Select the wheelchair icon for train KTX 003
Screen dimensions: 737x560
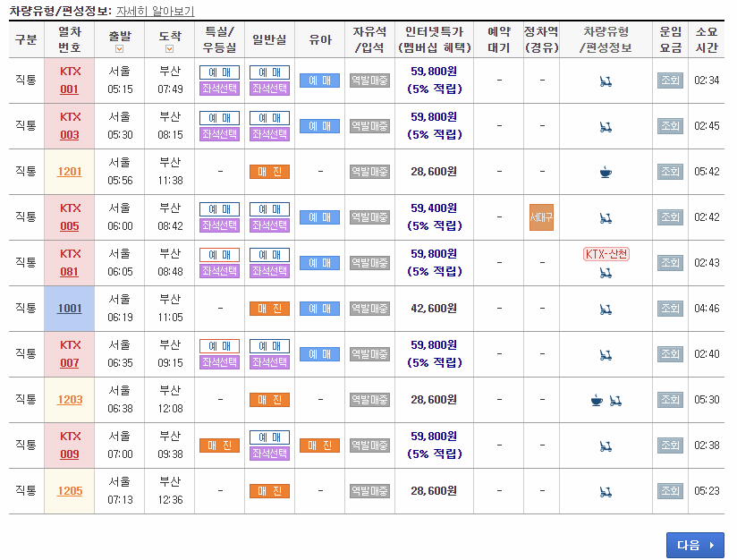[x=605, y=126]
